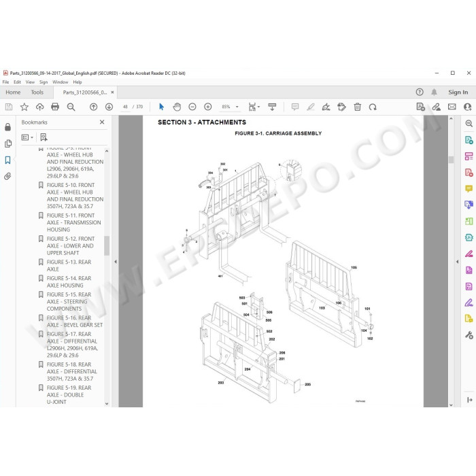Open the Help menu
This screenshot has width=476, height=476.
point(78,82)
